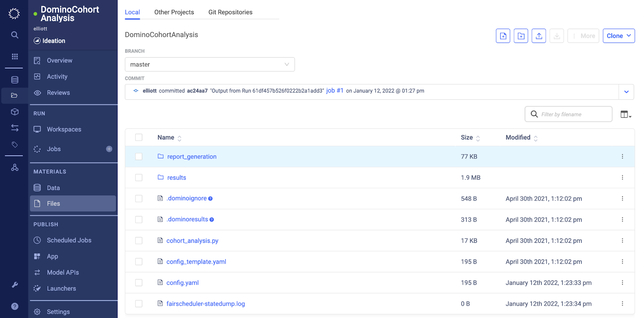
Task: Open row menu for .dominoignore
Action: point(622,199)
